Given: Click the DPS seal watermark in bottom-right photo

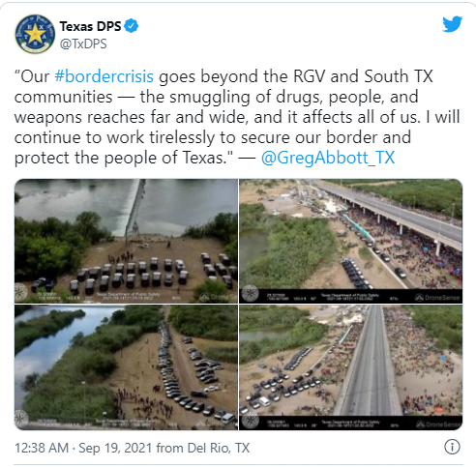Looking at the screenshot, I should coord(251,420).
